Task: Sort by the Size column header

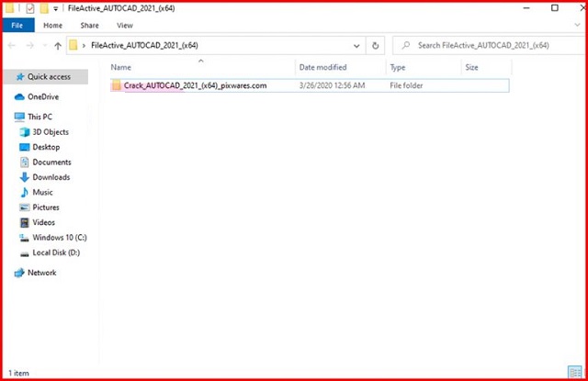Action: tap(471, 67)
